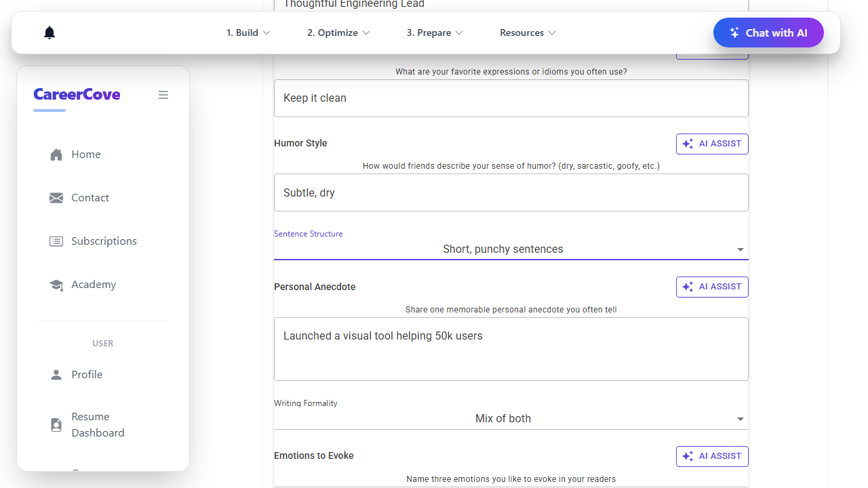Edit the Humor Style field
Image resolution: width=868 pixels, height=488 pixels.
point(511,192)
